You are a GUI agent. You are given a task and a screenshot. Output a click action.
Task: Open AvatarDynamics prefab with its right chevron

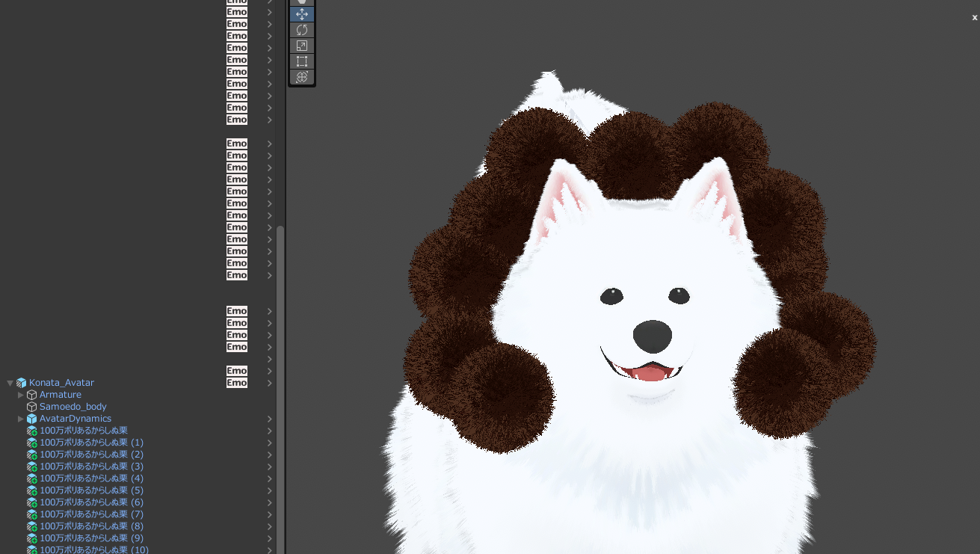click(x=270, y=419)
